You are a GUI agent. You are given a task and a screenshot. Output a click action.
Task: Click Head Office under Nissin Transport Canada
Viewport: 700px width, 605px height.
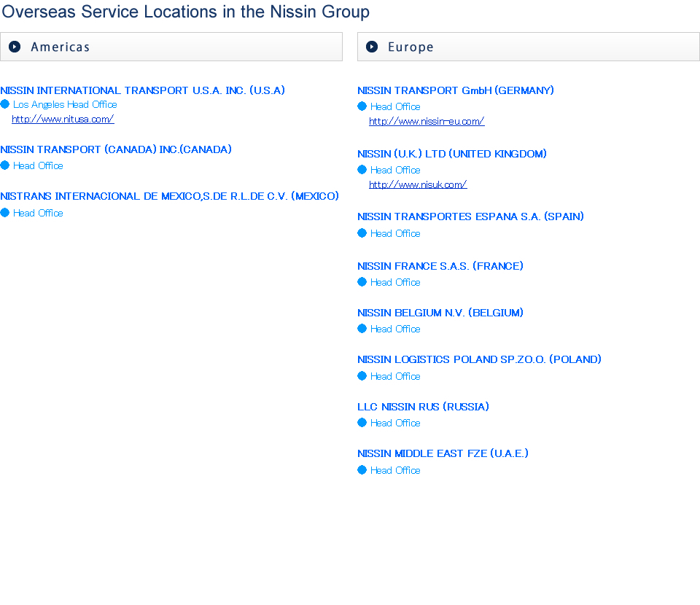click(38, 166)
